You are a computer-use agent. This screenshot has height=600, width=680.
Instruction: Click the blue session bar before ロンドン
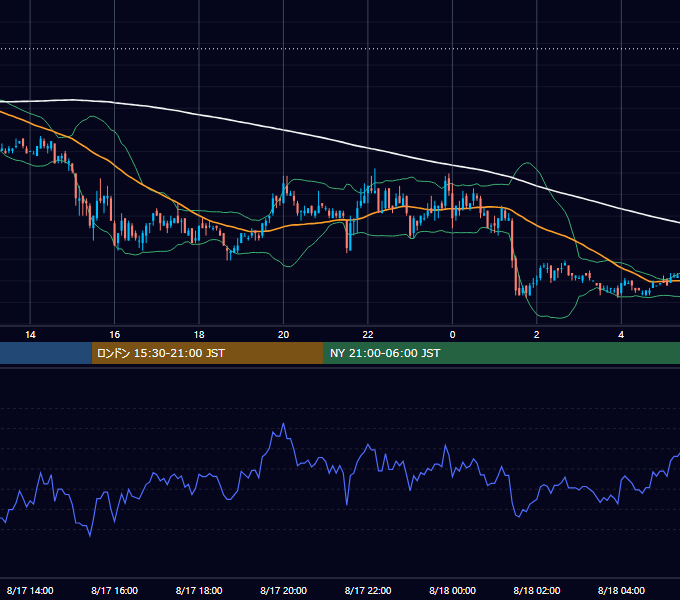pyautogui.click(x=46, y=353)
